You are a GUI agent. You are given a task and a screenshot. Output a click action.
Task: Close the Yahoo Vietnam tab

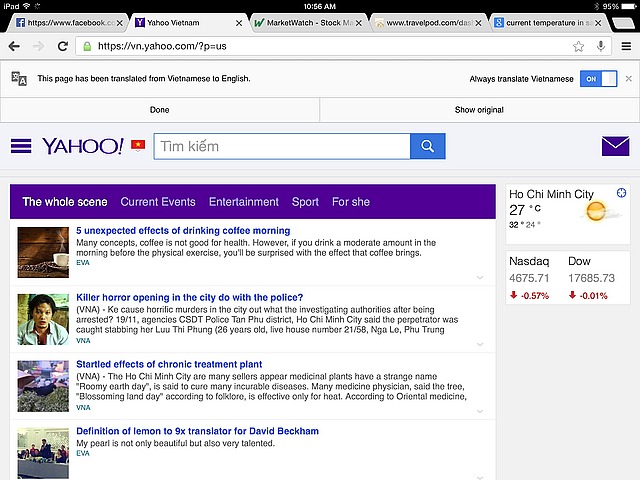239,23
